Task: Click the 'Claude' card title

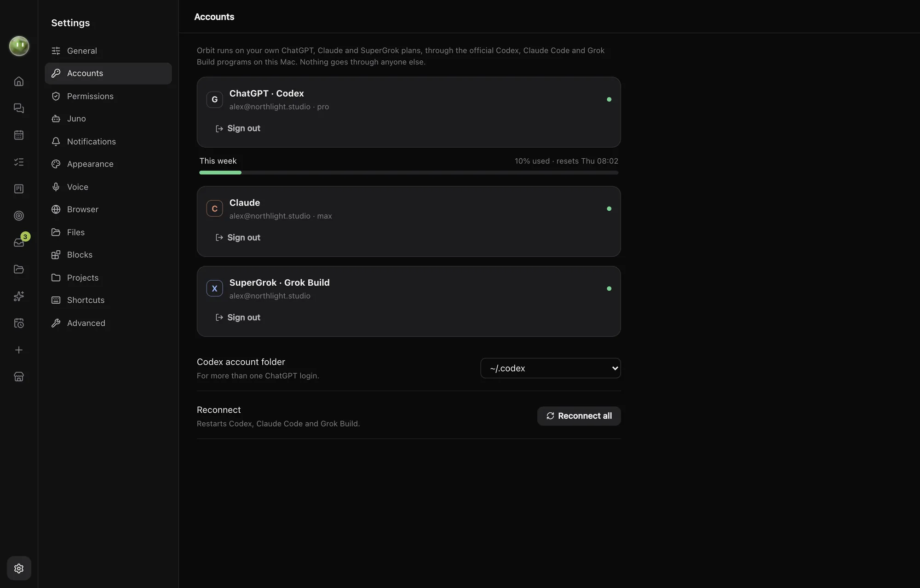Action: pyautogui.click(x=245, y=203)
